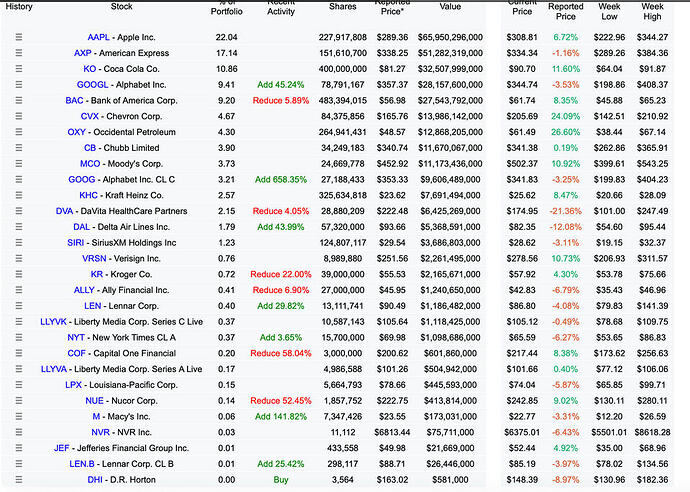Open history icon for Chubb Limited row
The image size is (690, 492).
click(18, 148)
